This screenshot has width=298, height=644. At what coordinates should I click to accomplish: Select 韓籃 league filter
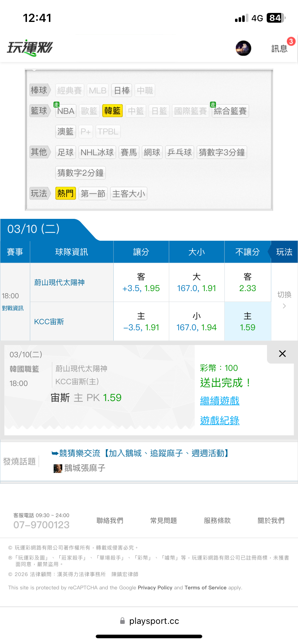coord(112,111)
